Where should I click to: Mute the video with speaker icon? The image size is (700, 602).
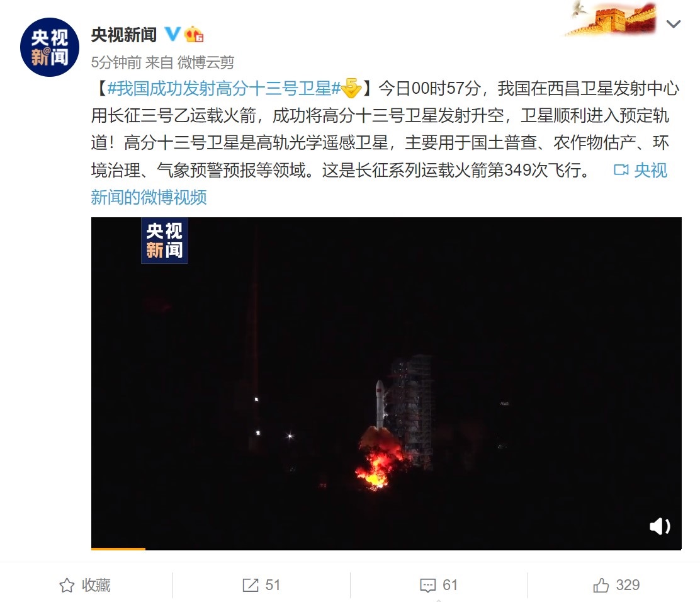pyautogui.click(x=660, y=526)
